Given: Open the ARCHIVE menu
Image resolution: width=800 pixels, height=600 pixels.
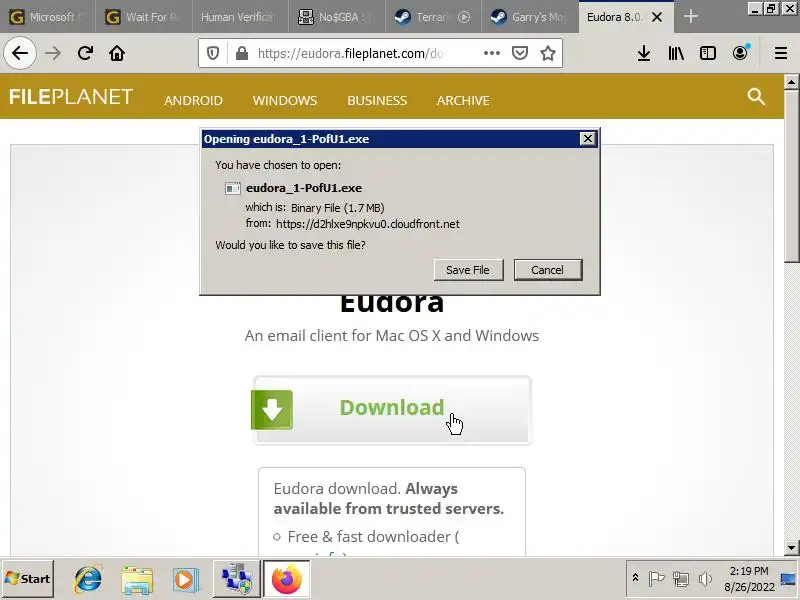Looking at the screenshot, I should (463, 101).
